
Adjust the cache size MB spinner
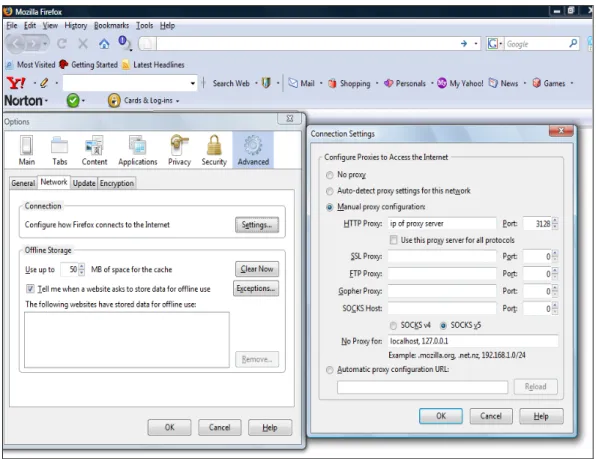81,270
